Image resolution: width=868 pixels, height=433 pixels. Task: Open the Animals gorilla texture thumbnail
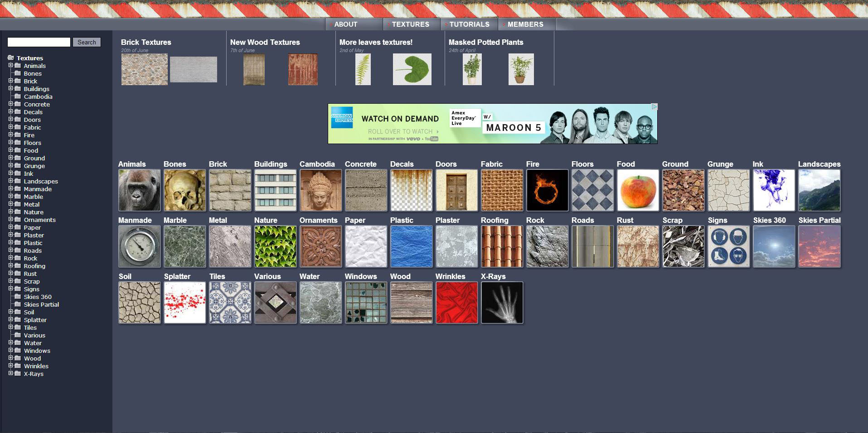(139, 190)
